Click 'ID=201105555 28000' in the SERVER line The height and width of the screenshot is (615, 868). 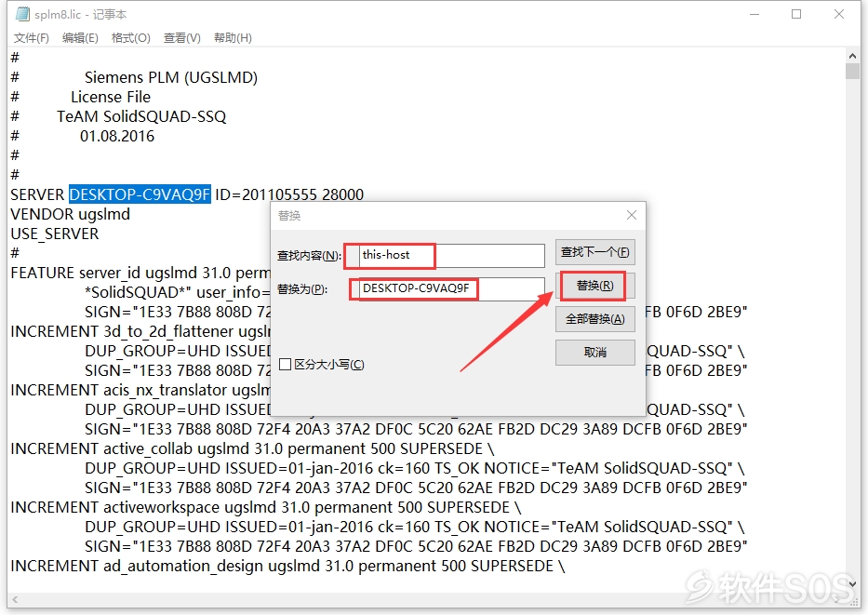click(x=289, y=194)
